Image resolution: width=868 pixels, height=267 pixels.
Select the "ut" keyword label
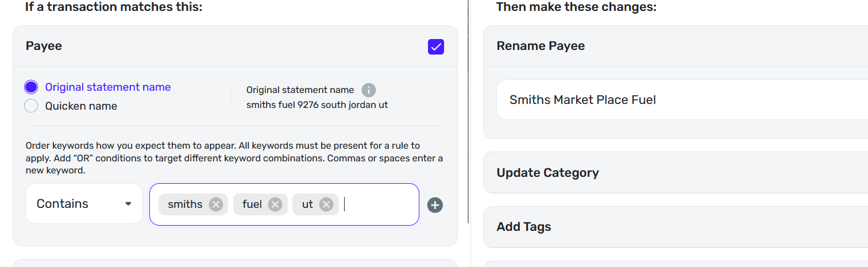(307, 204)
